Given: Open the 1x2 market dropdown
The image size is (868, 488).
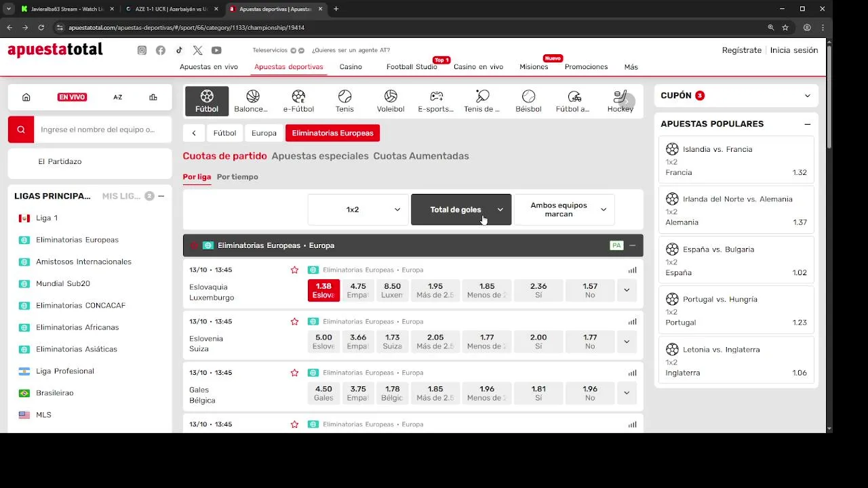Looking at the screenshot, I should pos(358,210).
